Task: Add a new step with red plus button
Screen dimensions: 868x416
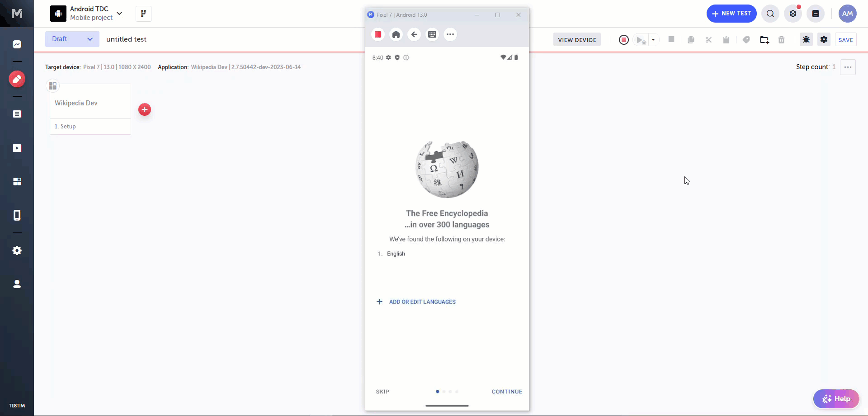Action: point(145,109)
